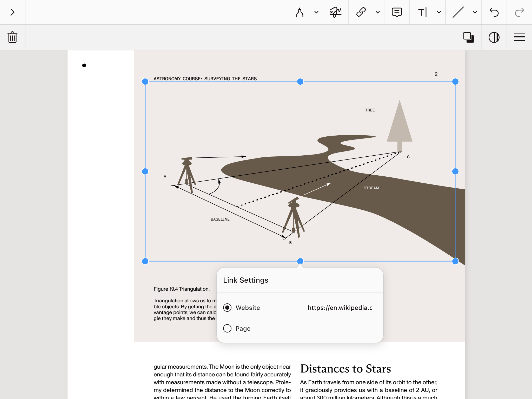Expand the link tool dropdown arrow
The height and width of the screenshot is (399, 532).
378,12
